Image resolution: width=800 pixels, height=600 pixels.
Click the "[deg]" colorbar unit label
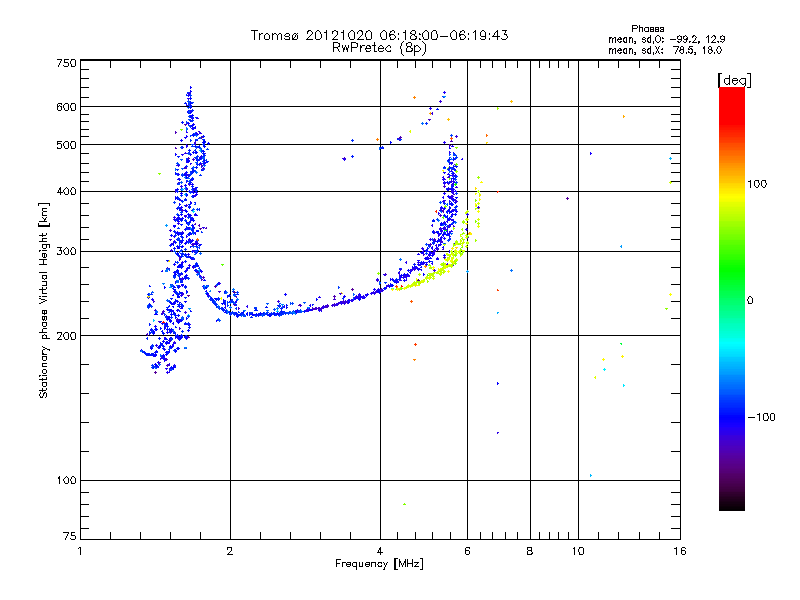tap(734, 80)
